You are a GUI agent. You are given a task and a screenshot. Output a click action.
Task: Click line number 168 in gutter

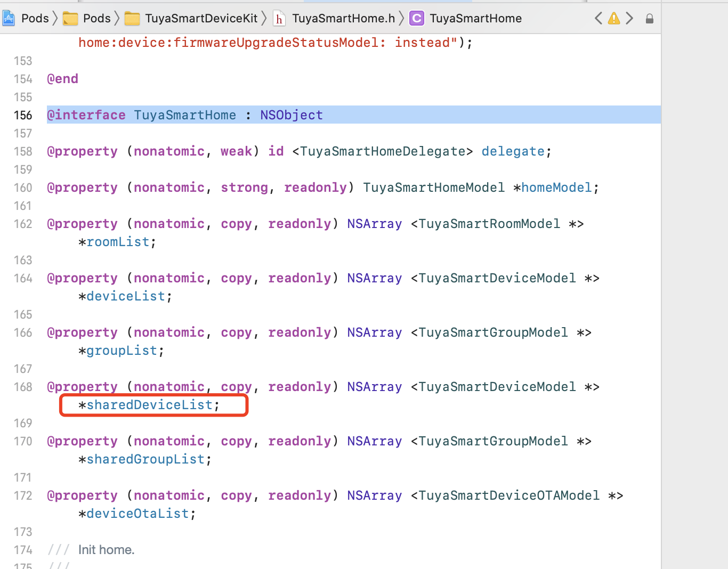(23, 387)
